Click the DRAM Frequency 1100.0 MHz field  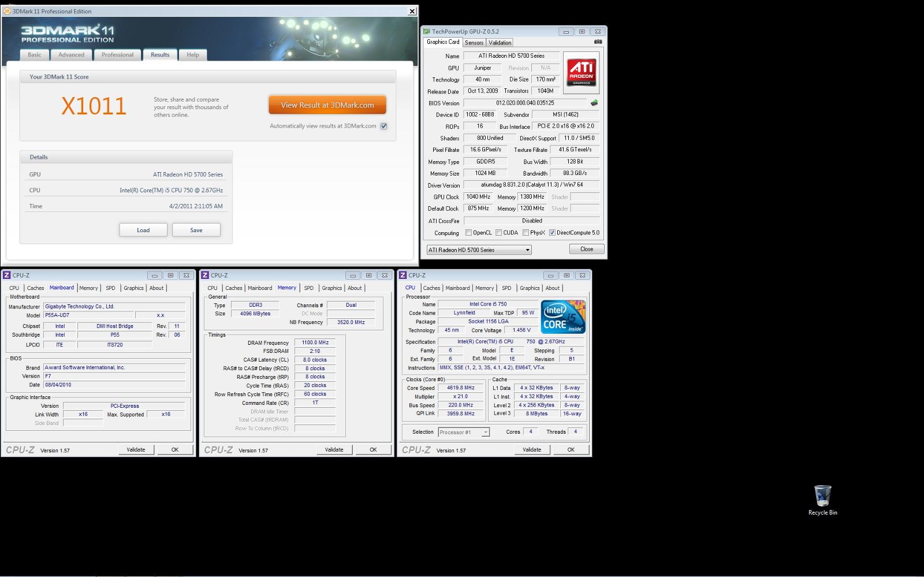[x=315, y=343]
